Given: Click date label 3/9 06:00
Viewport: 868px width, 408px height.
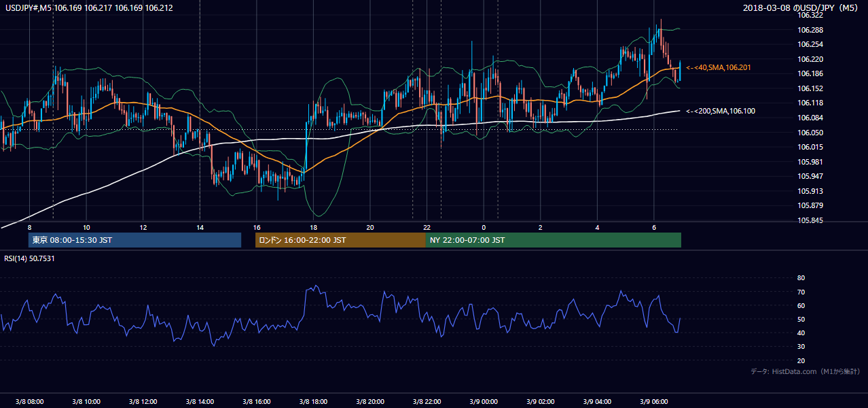Looking at the screenshot, I should [654, 401].
